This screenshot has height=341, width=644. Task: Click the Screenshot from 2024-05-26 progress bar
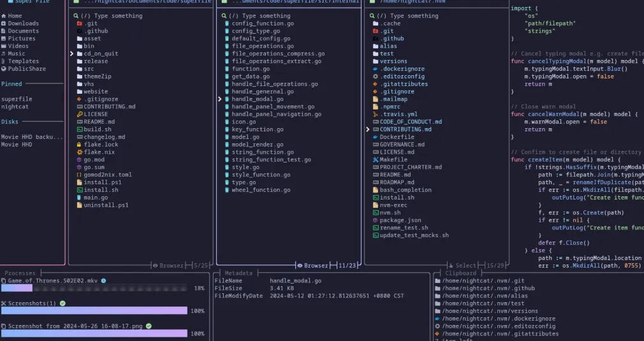pos(94,333)
